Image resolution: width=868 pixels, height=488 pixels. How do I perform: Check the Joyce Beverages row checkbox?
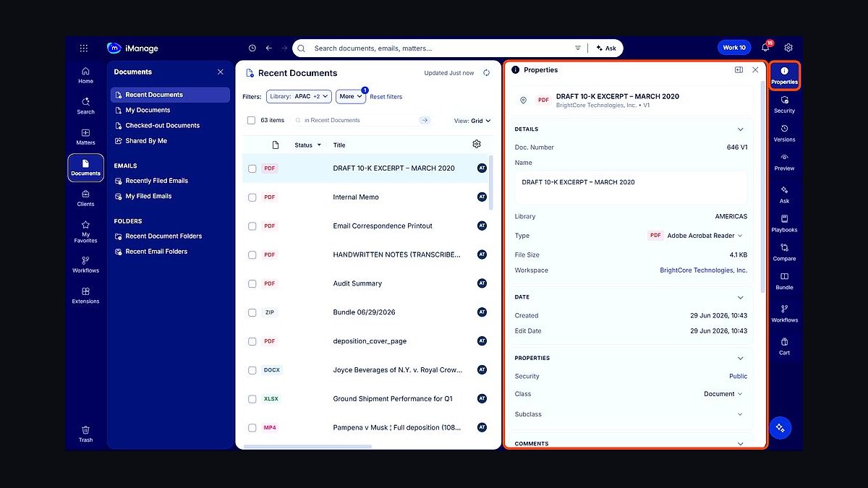pos(252,370)
